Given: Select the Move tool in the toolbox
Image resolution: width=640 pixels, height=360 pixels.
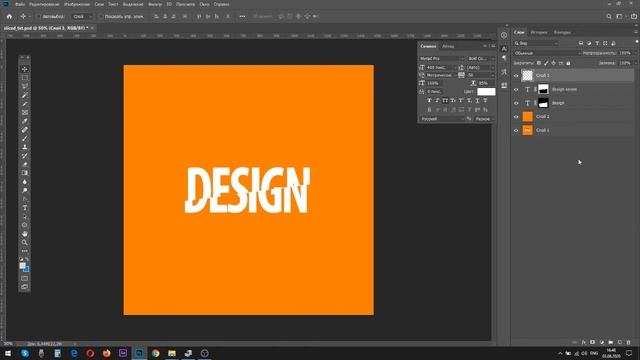Looking at the screenshot, I should click(x=24, y=69).
